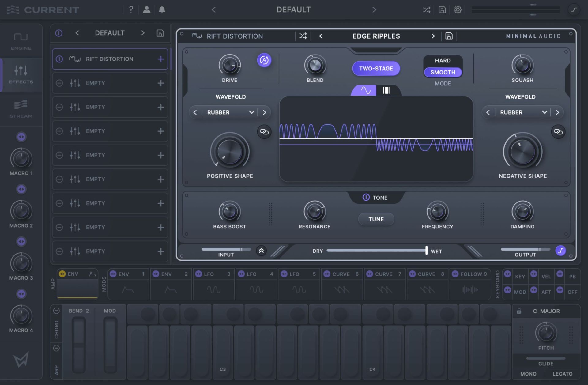Toggle the CHORD section minus button
This screenshot has height=385, width=588.
click(x=56, y=311)
